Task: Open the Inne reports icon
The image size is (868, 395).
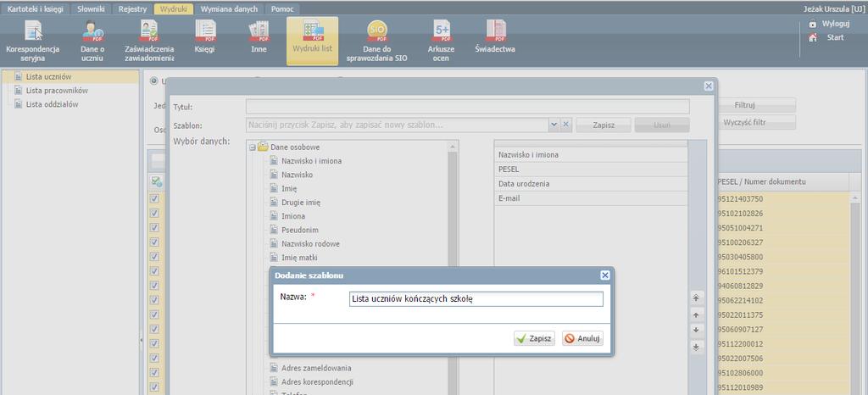Action: [259, 37]
